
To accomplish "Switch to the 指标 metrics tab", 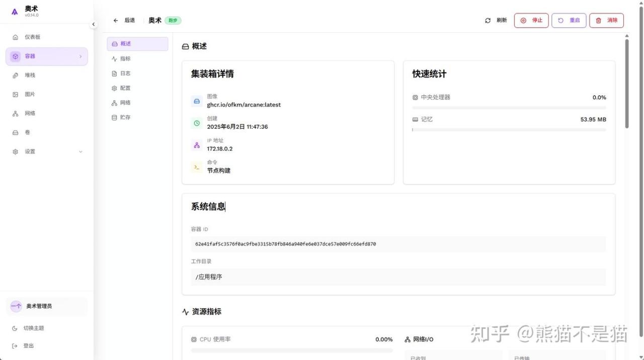I will (137, 58).
